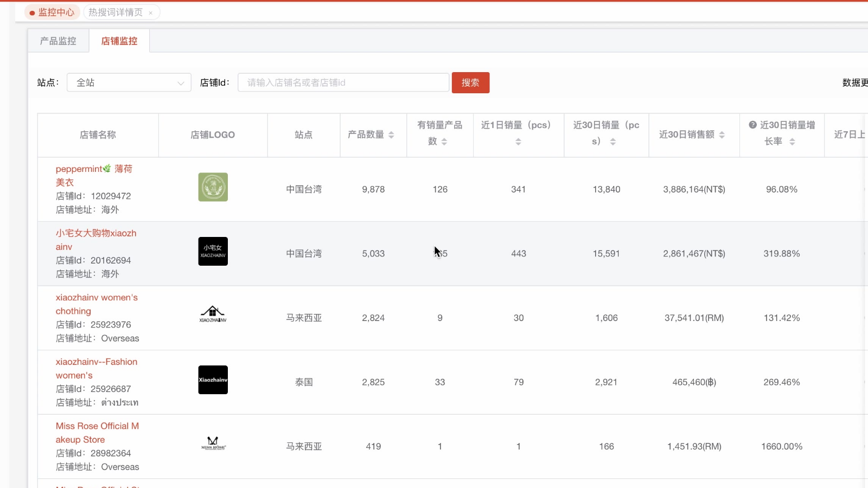Close the 热搜词详情页 tab
868x488 pixels.
click(x=151, y=13)
